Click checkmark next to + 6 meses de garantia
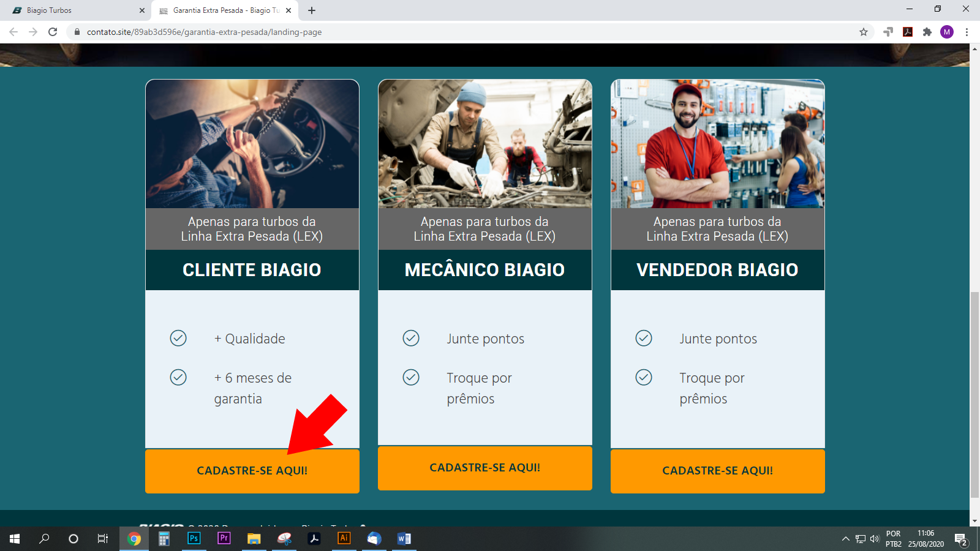The height and width of the screenshot is (551, 980). tap(178, 377)
